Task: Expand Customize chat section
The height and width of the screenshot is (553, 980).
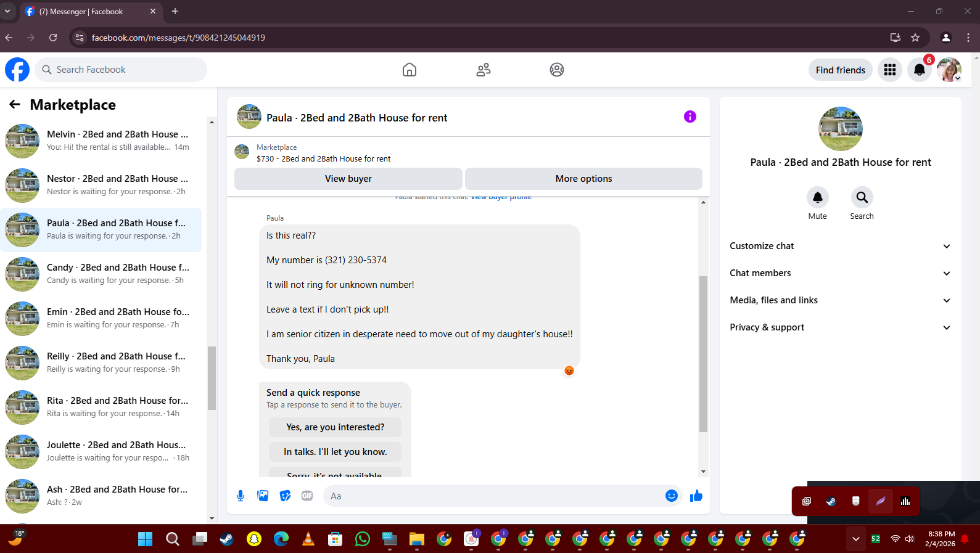Action: (x=841, y=246)
